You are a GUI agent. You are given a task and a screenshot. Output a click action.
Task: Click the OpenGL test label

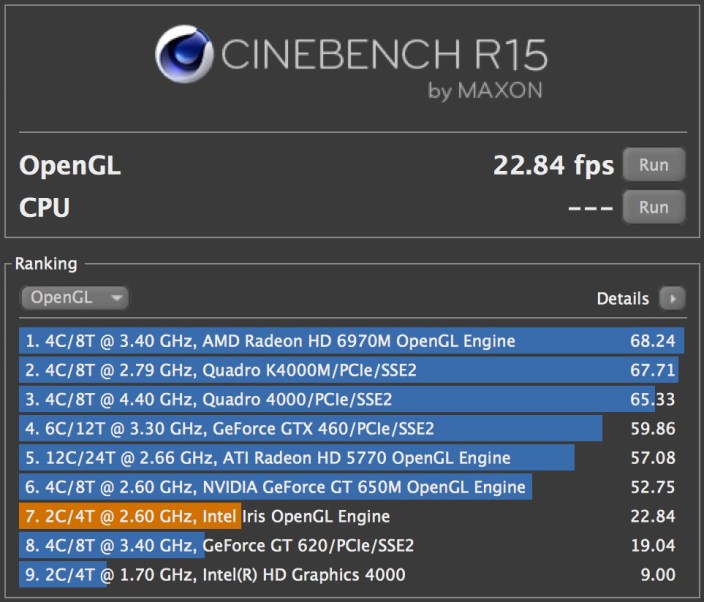click(70, 166)
